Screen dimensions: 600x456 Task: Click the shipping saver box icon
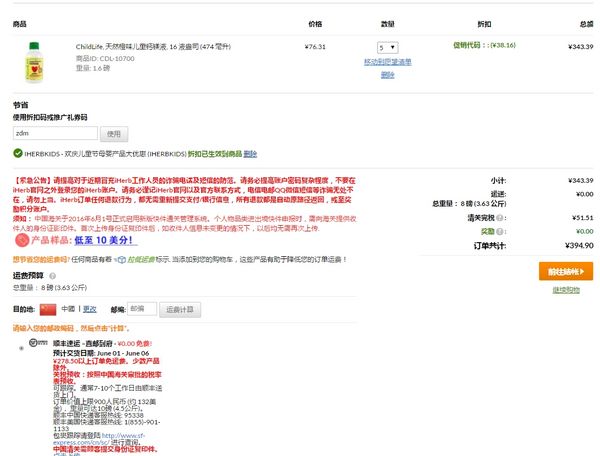[121, 260]
